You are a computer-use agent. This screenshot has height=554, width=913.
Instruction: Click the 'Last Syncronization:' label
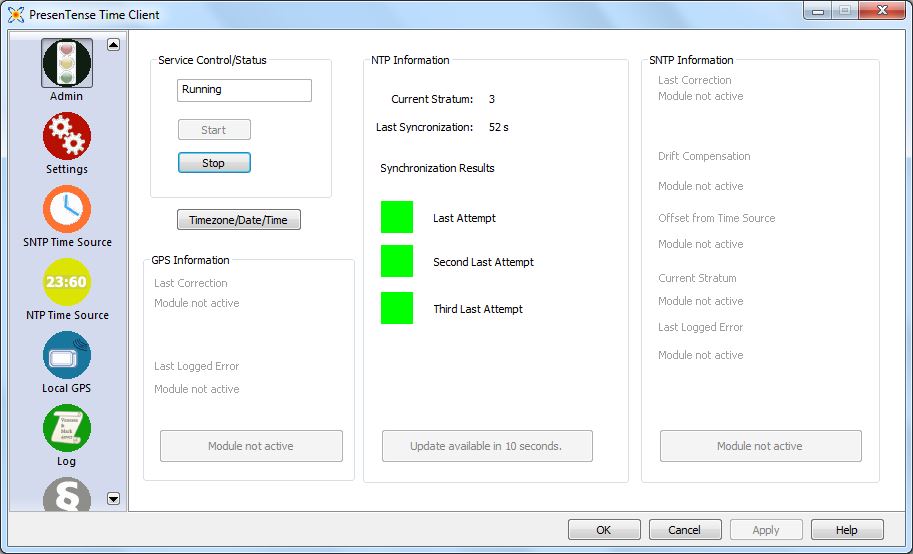tap(424, 127)
